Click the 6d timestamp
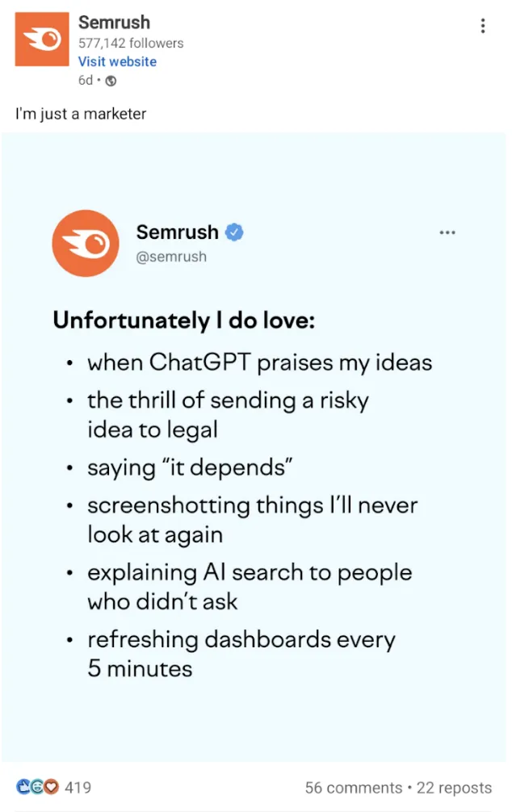The height and width of the screenshot is (812, 512). point(84,81)
